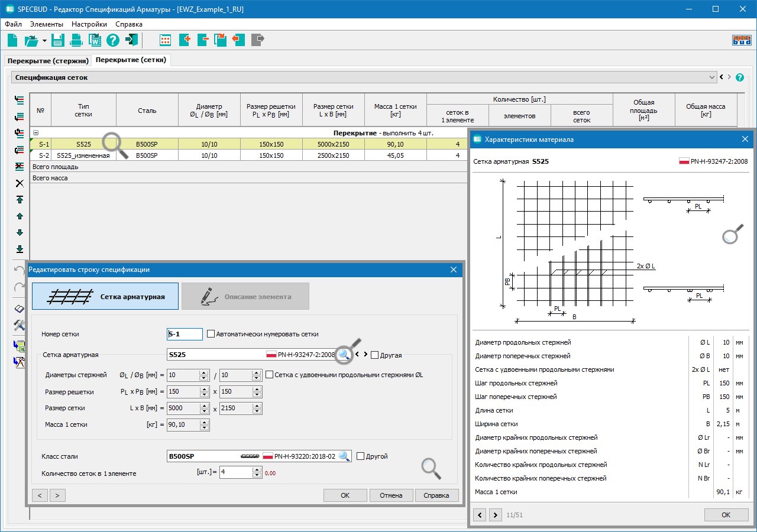Expand the Спецификация сеток dropdown
This screenshot has height=532, width=757.
coord(711,77)
